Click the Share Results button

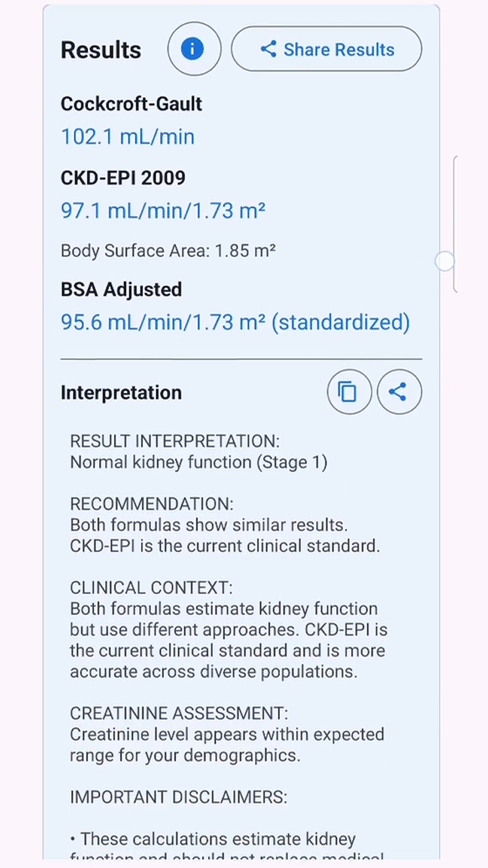coord(326,49)
